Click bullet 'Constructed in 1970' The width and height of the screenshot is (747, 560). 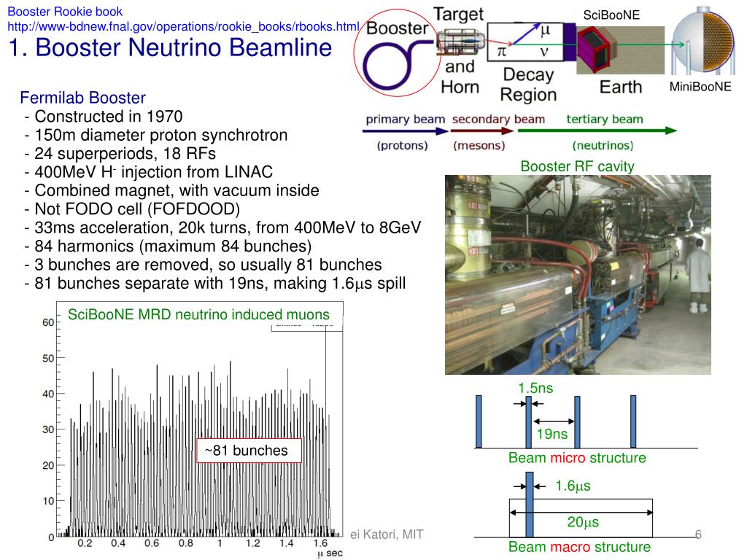104,116
